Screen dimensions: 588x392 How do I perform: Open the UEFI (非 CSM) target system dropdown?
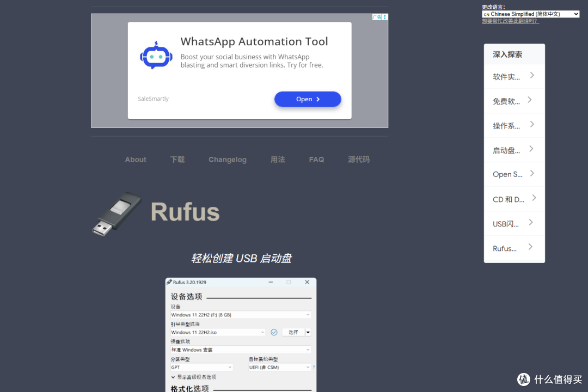[280, 367]
